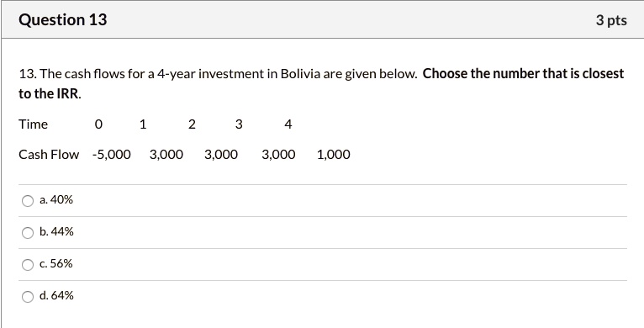Viewport: 644px width, 328px height.
Task: Click the 'Question 13' header title
Action: (63, 19)
